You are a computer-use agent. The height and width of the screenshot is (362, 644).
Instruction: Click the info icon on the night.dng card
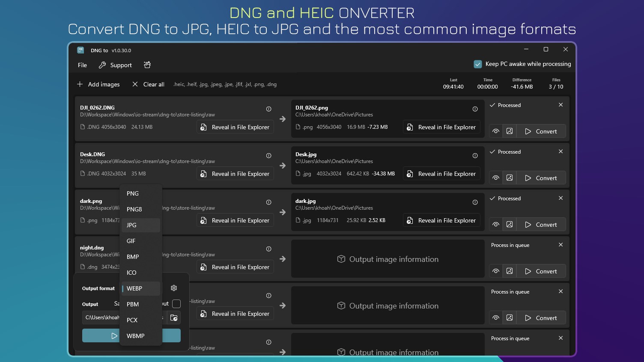point(268,249)
